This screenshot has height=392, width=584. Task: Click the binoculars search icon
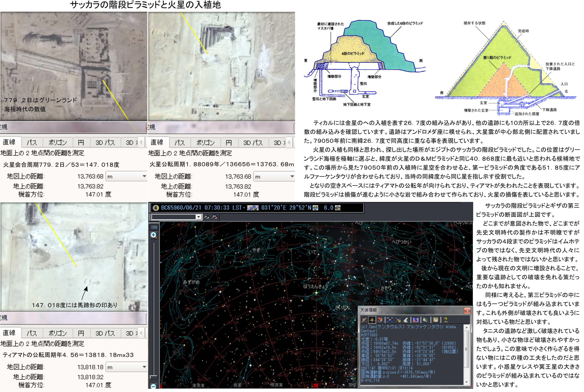(x=206, y=217)
